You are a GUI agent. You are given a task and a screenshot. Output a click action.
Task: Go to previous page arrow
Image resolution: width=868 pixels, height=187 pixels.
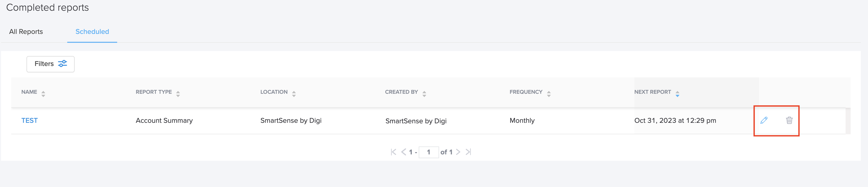click(403, 152)
